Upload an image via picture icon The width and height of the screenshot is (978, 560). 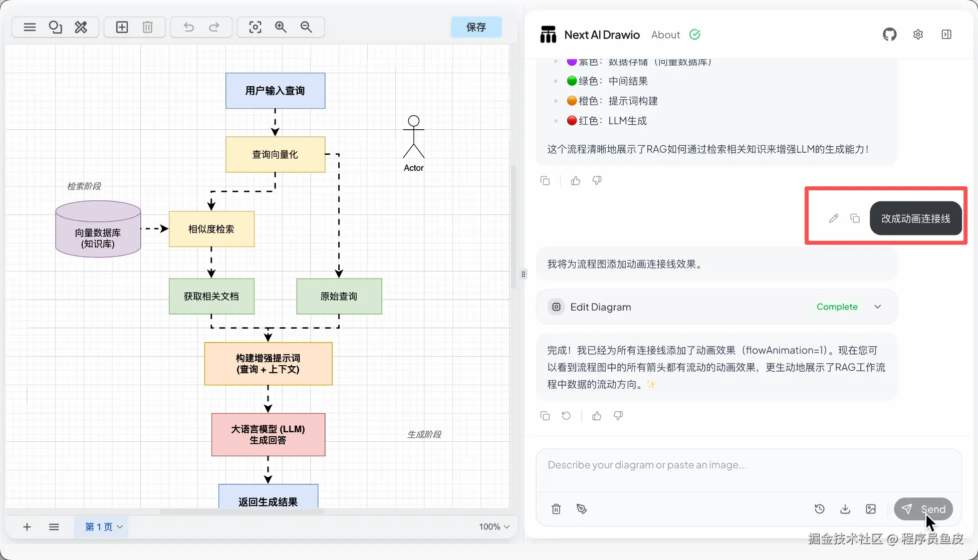coord(871,509)
